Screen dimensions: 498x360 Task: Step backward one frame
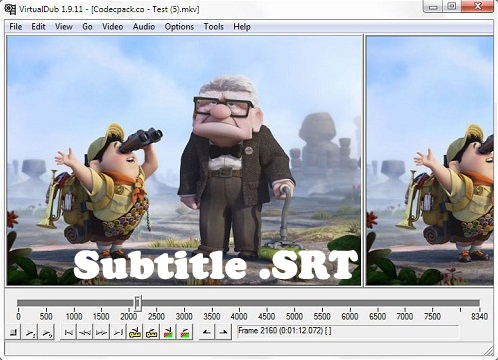coord(85,332)
